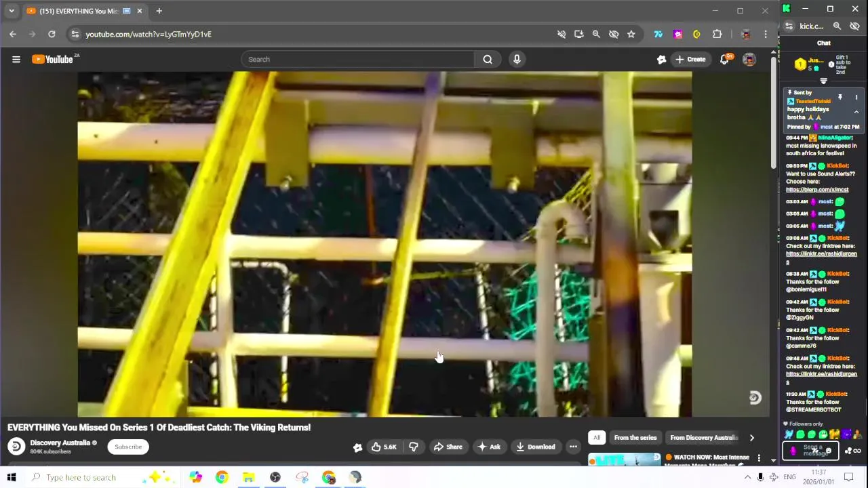Open Chrome three-dot menu
This screenshot has width=868, height=488.
point(766,34)
